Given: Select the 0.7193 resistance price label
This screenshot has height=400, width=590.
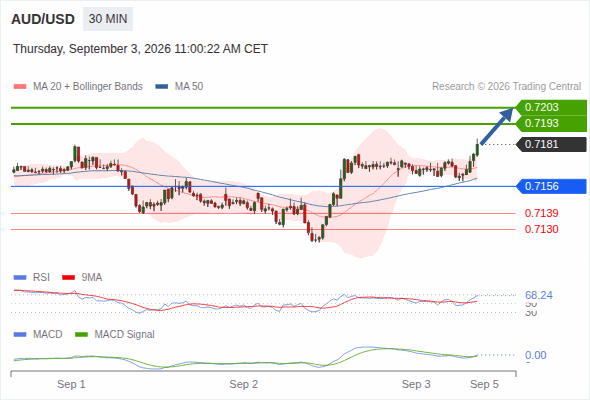Looking at the screenshot, I should pyautogui.click(x=551, y=124).
